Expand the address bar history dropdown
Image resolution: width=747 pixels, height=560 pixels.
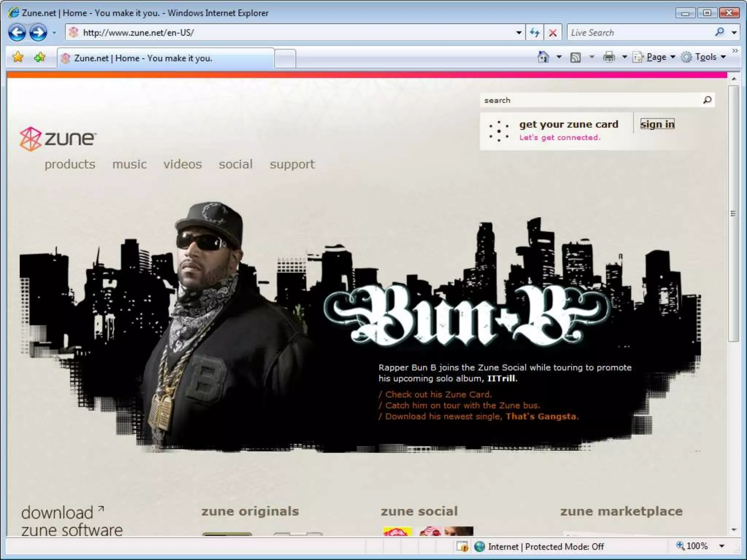(519, 32)
